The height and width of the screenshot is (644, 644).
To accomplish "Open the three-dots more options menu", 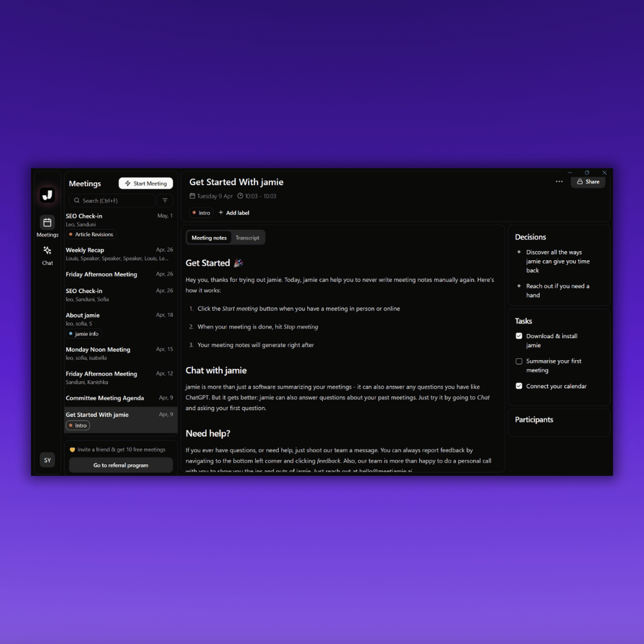I will click(559, 182).
